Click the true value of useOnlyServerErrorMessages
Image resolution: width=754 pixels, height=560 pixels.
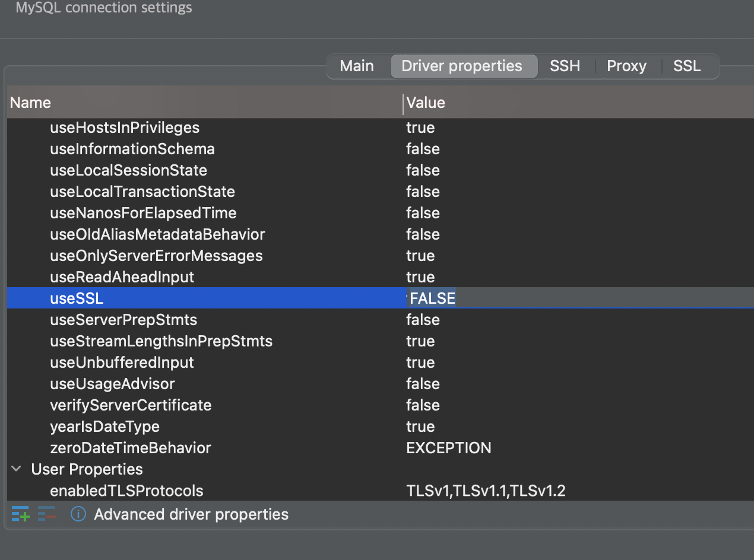420,256
